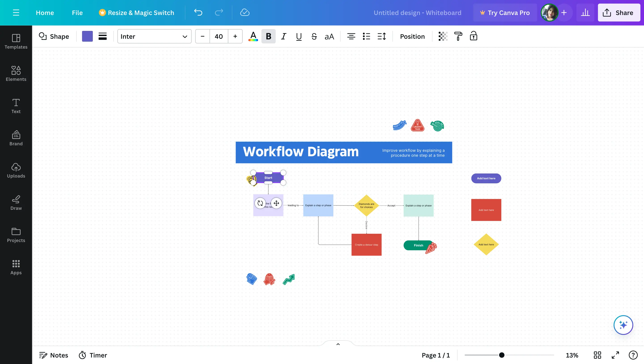The image size is (644, 364).
Task: Open line spacing options
Action: click(381, 36)
